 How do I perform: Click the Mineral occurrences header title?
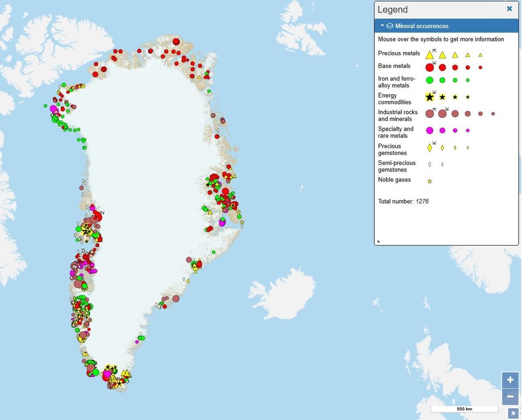tap(422, 26)
